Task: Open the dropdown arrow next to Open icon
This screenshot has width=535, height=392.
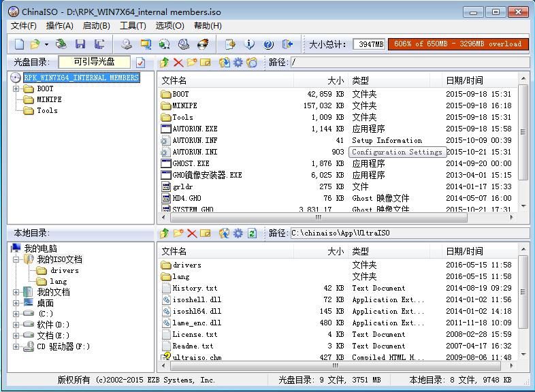Action: coord(46,44)
